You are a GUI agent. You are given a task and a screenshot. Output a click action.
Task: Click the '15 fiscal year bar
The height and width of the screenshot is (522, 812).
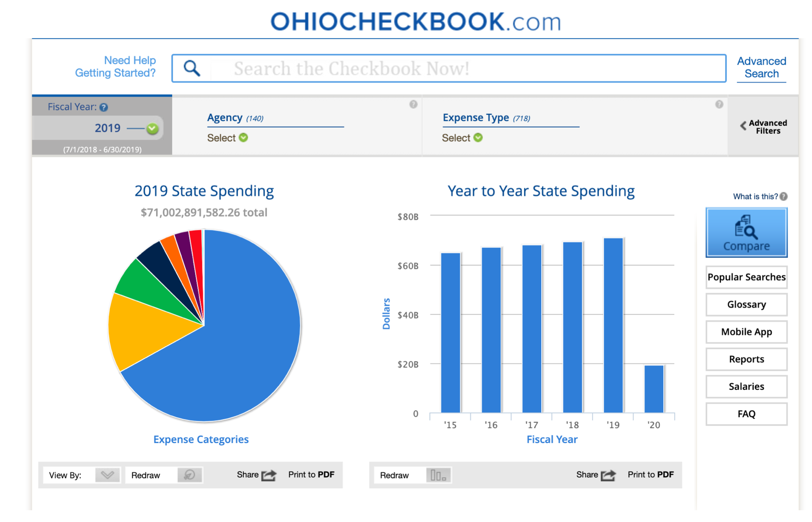click(x=451, y=333)
